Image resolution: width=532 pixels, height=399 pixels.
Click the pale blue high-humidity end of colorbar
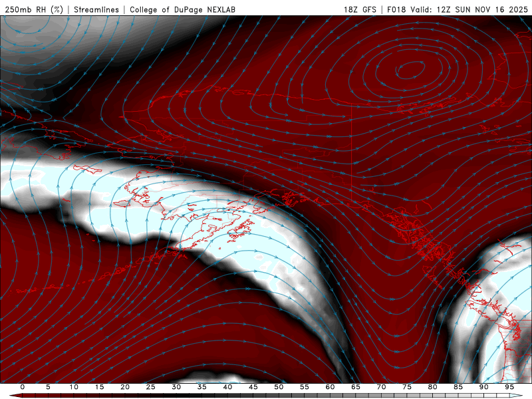pos(517,396)
